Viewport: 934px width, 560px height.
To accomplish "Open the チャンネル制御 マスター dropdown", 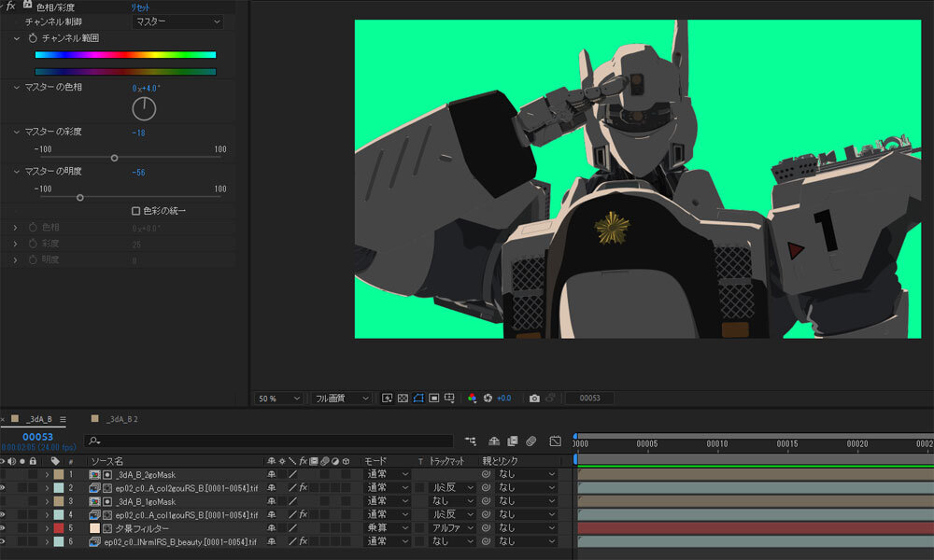I will (x=177, y=22).
